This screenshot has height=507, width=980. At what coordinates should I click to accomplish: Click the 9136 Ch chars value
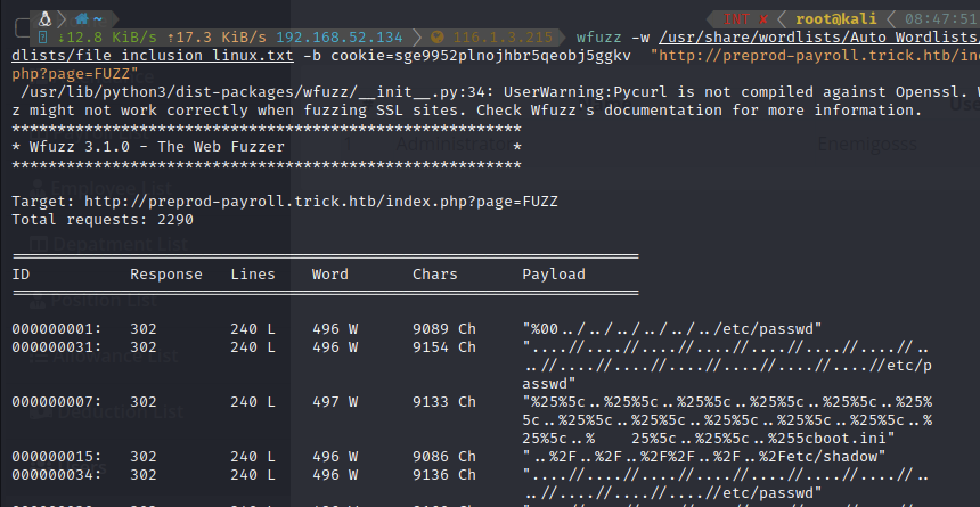tap(444, 475)
